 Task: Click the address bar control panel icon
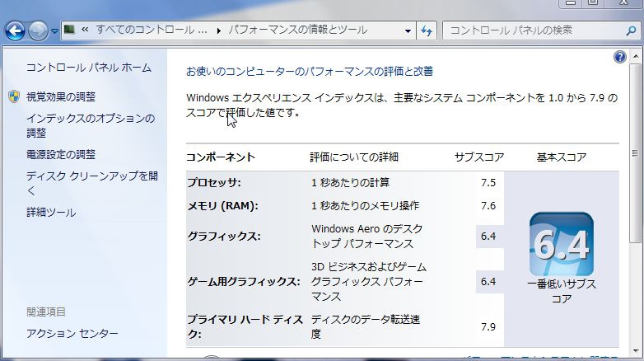pyautogui.click(x=69, y=30)
